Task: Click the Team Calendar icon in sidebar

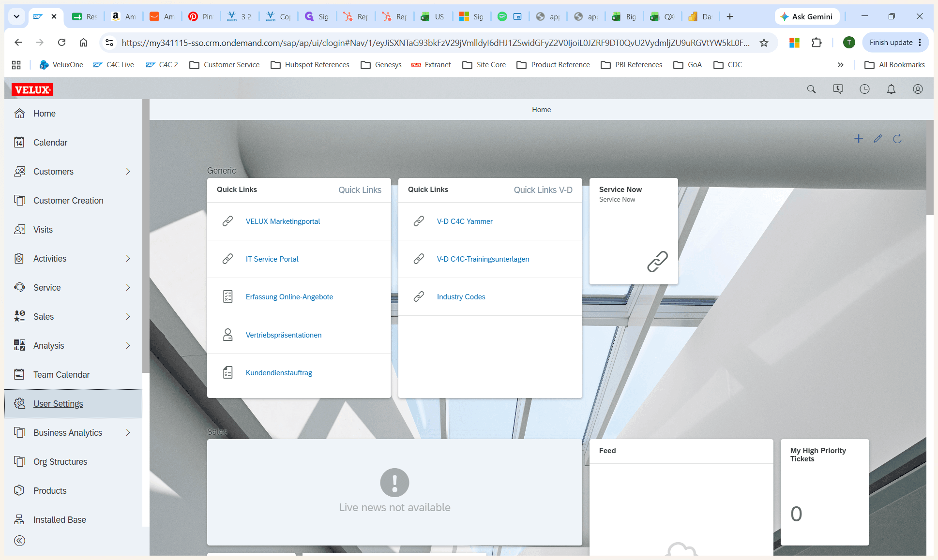Action: [x=19, y=374]
